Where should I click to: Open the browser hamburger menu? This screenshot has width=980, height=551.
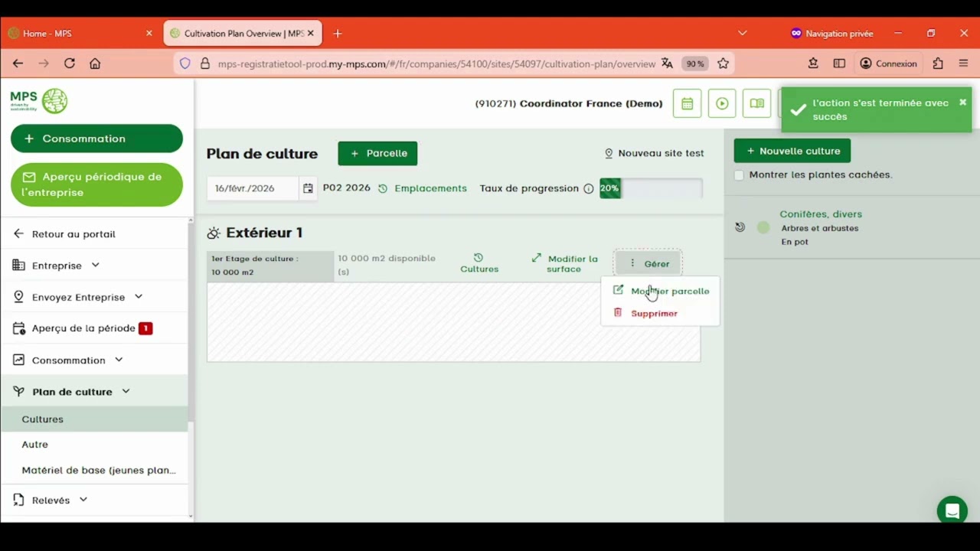point(963,64)
